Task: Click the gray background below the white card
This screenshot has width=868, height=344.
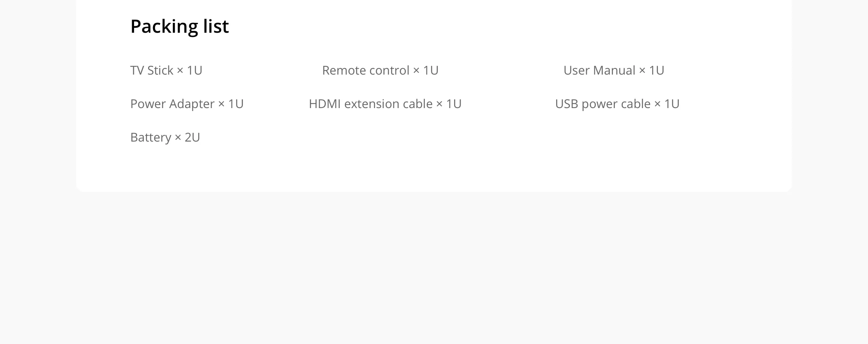Action: (x=434, y=266)
